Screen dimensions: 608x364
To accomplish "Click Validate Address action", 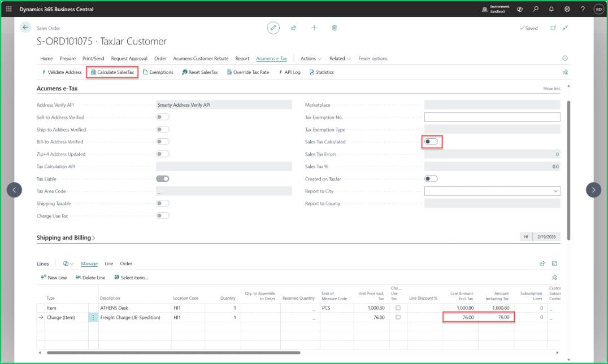I will [62, 72].
